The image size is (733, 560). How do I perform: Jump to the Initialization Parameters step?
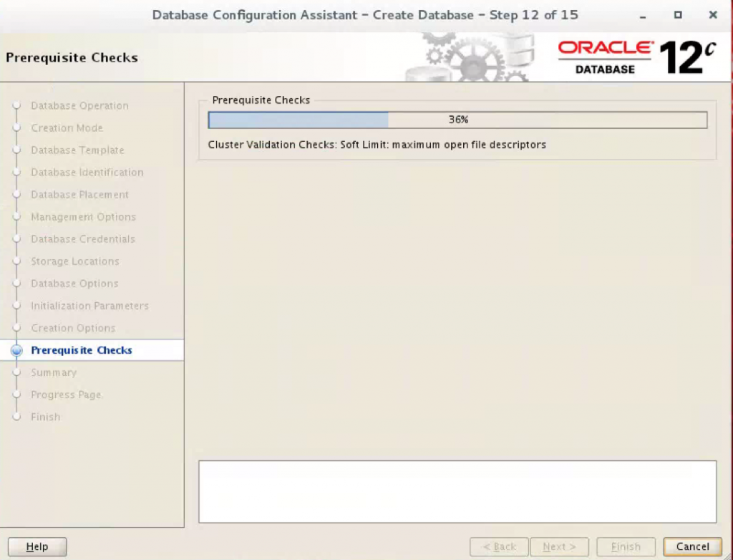[x=89, y=306]
